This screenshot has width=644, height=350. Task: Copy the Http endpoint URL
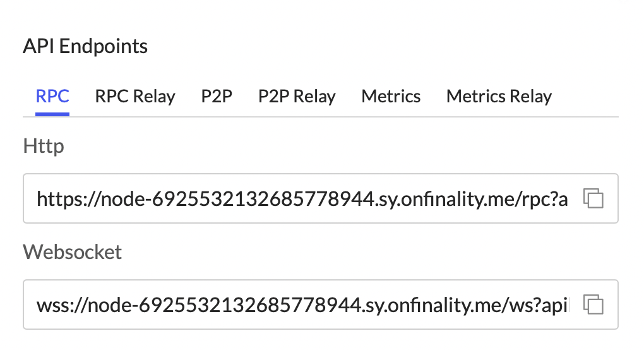593,199
